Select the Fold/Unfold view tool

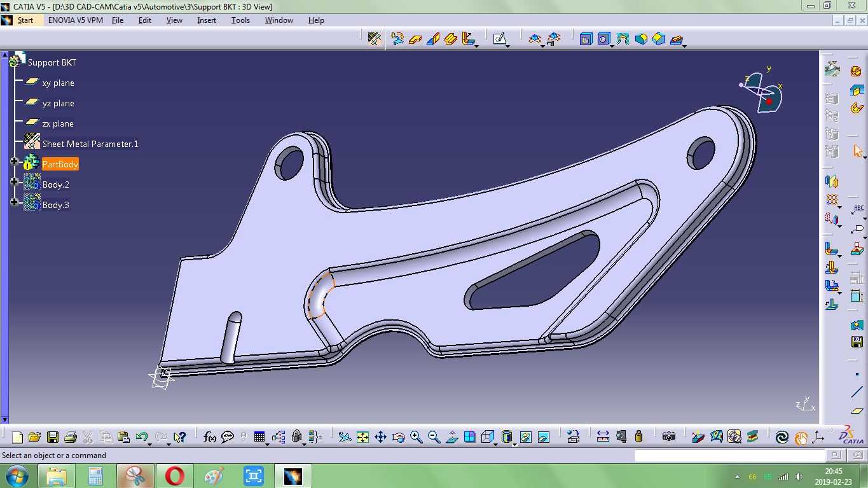coord(535,39)
